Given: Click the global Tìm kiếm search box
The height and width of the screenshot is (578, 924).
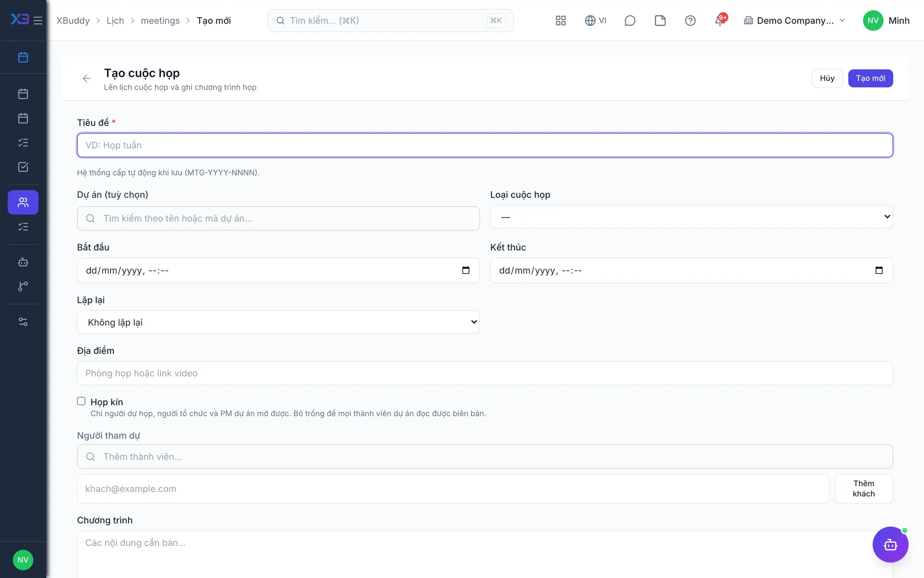Looking at the screenshot, I should (390, 21).
